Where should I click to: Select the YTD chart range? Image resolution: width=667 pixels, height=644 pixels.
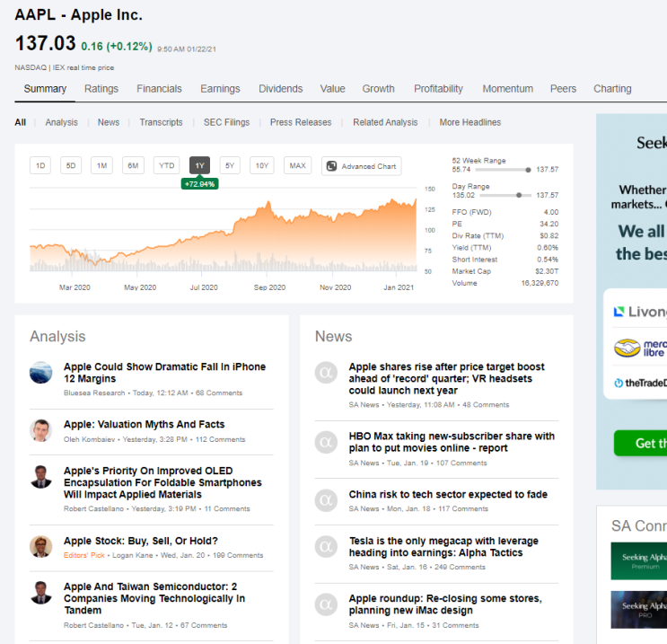pos(166,165)
